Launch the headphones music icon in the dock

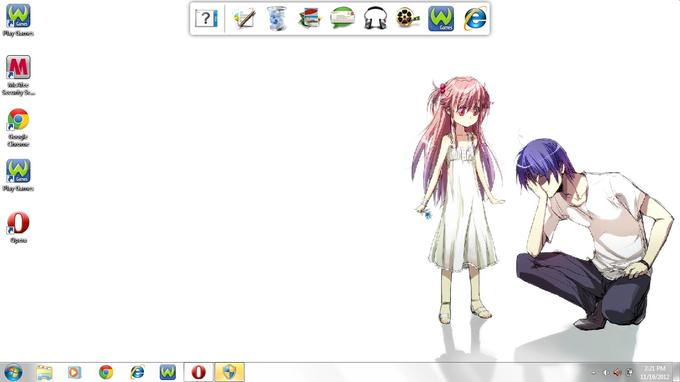pos(375,19)
